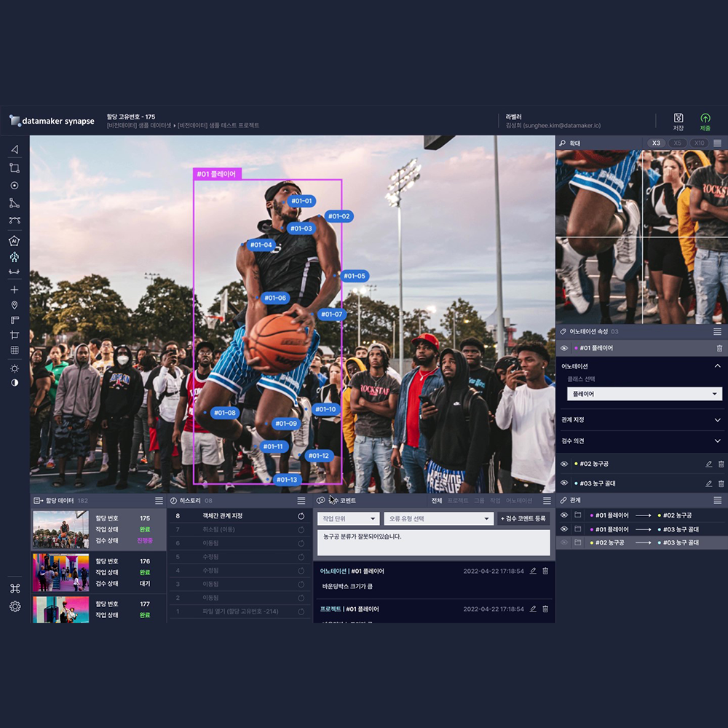Switch to the 그룹 comment tab
Image resolution: width=728 pixels, height=728 pixels.
(x=479, y=501)
